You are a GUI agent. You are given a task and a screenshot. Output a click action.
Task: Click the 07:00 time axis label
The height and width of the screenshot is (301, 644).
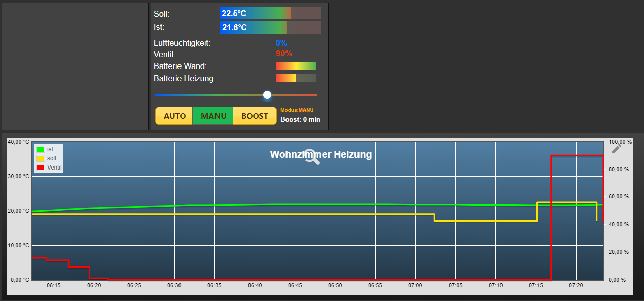click(x=415, y=286)
